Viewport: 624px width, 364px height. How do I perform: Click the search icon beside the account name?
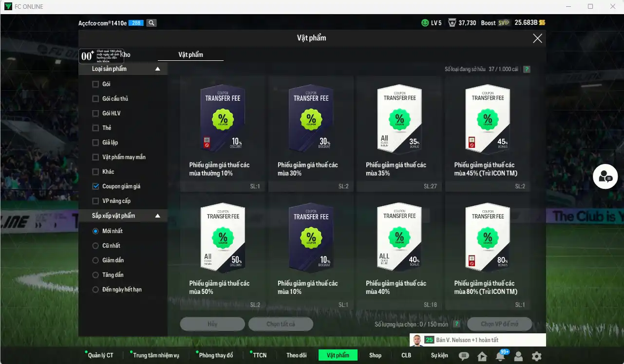click(x=151, y=23)
